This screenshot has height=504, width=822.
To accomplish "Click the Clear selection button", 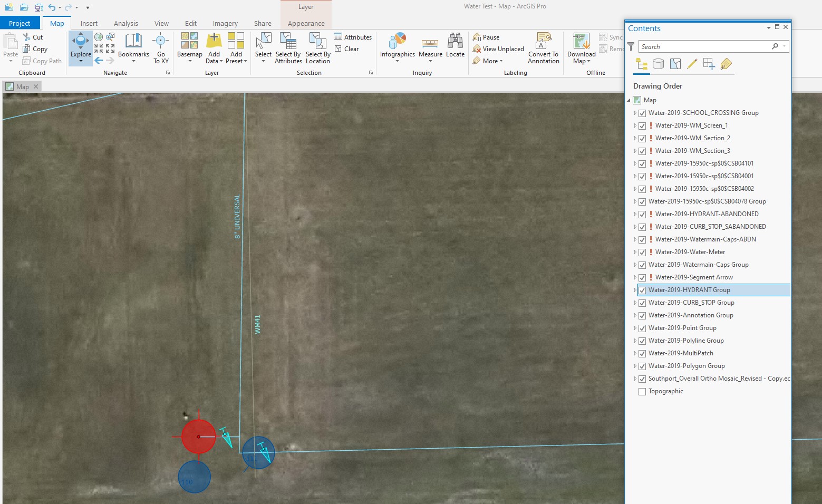I will 346,49.
